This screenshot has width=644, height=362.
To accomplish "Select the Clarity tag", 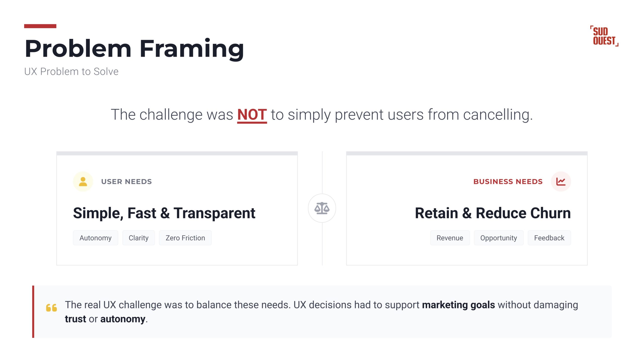I will (139, 238).
